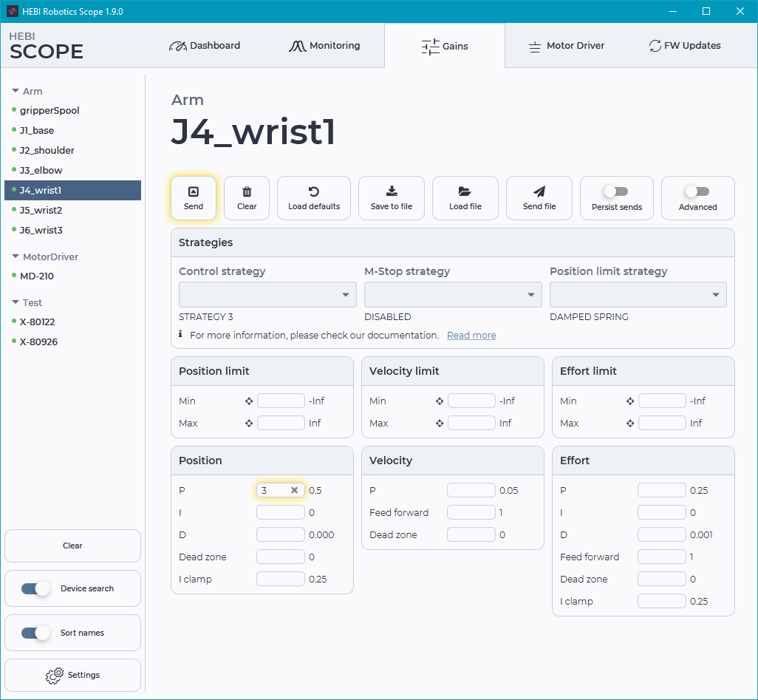Open the FW Updates tab
Screen dimensions: 758x700
tap(684, 46)
